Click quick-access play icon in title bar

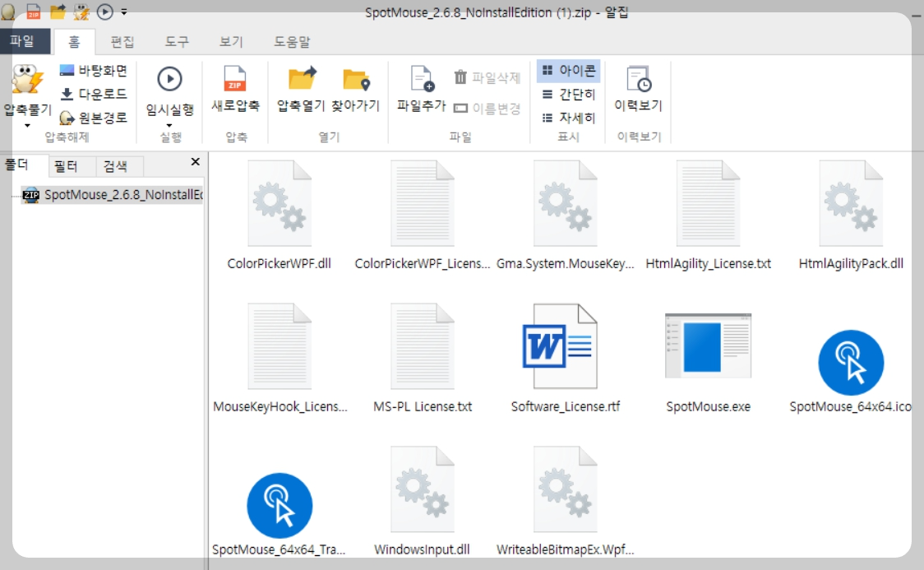104,12
